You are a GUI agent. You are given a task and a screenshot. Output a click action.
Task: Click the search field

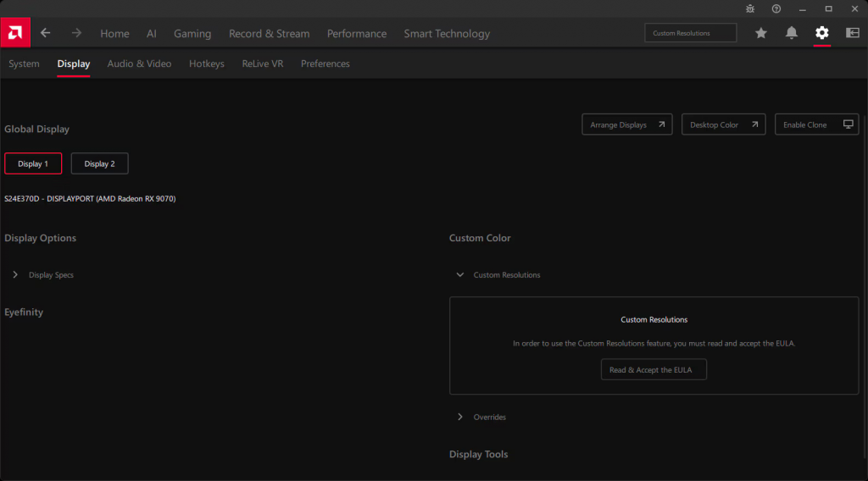click(x=690, y=33)
